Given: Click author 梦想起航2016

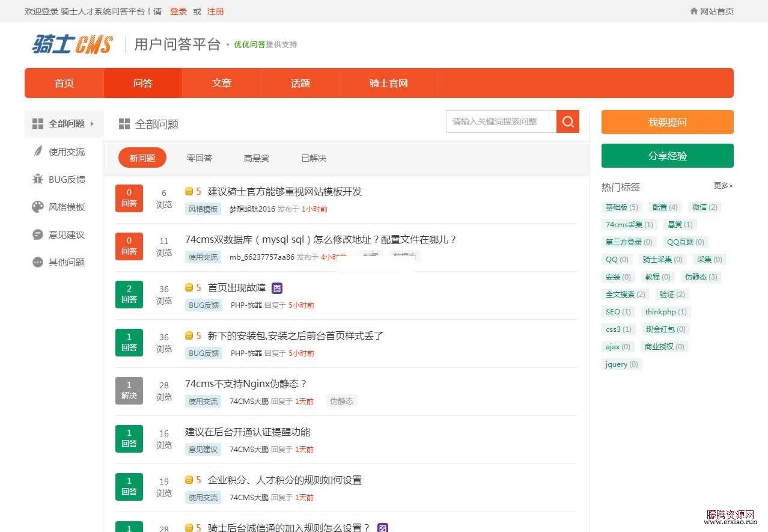Looking at the screenshot, I should pos(252,209).
